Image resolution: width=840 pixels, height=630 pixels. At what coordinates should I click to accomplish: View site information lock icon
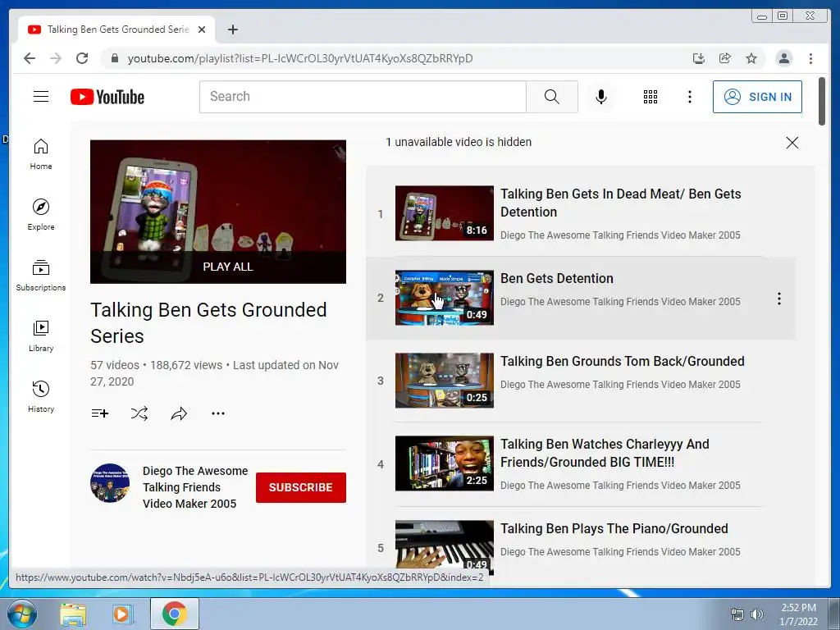point(115,58)
